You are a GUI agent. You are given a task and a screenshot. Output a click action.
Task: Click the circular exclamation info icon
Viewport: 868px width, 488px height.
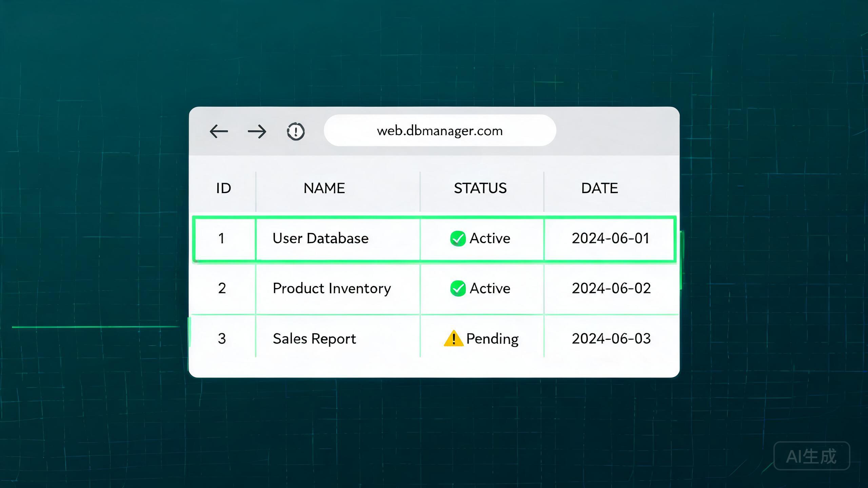click(x=296, y=131)
